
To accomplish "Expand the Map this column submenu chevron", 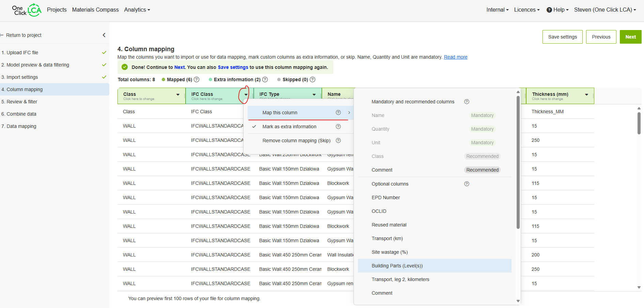I will pos(349,113).
